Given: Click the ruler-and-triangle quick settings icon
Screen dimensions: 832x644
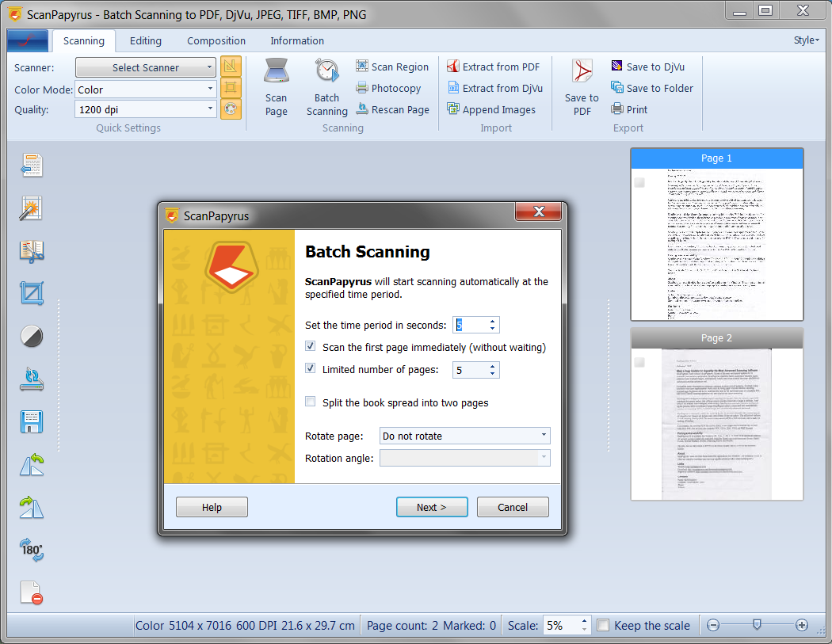Looking at the screenshot, I should 231,67.
